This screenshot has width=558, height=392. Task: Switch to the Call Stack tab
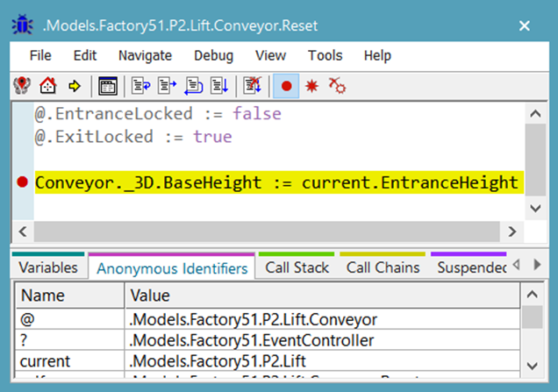click(297, 267)
